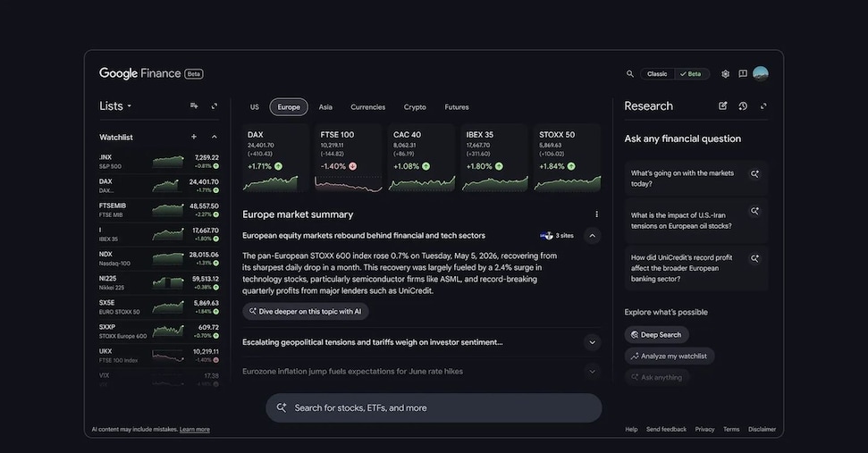Select the US markets tab
The image size is (868, 453).
255,106
